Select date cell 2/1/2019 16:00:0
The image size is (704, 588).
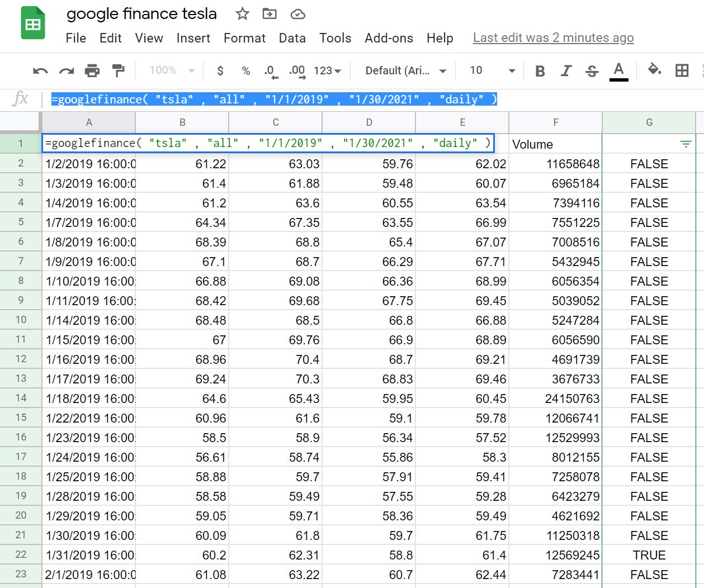89,575
